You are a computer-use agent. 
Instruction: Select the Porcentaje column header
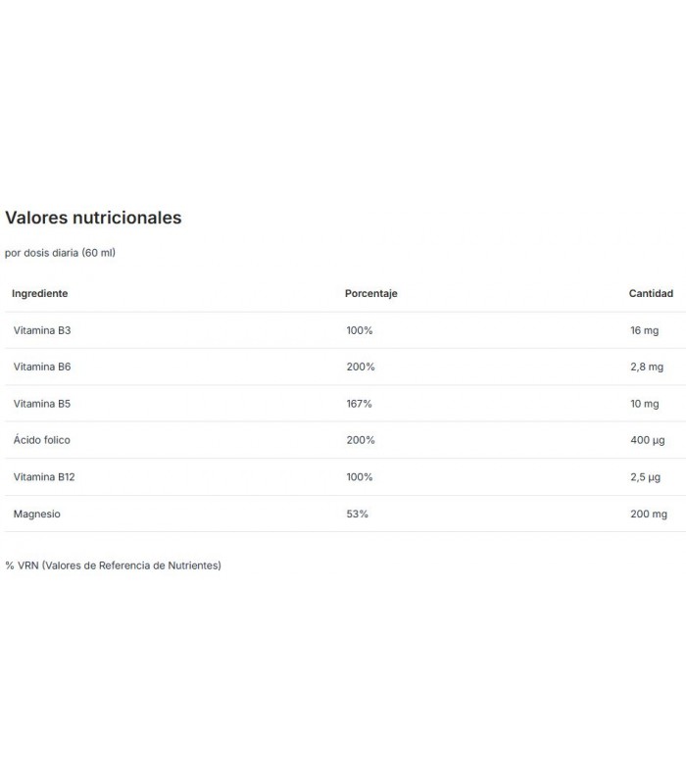point(371,293)
